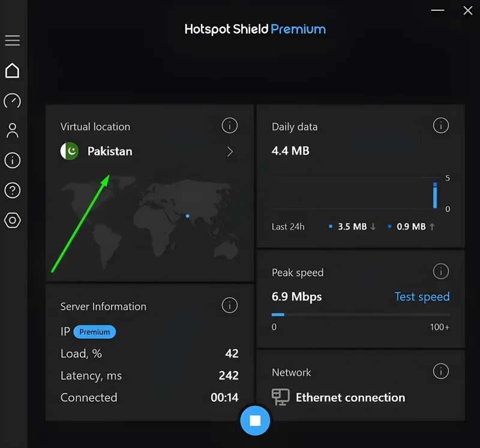480x448 pixels.
Task: Stop the VPN connection with blue button
Action: [x=255, y=420]
